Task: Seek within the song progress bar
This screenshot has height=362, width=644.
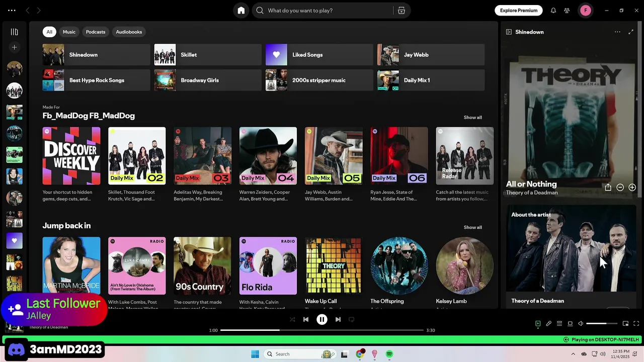Action: pyautogui.click(x=322, y=330)
